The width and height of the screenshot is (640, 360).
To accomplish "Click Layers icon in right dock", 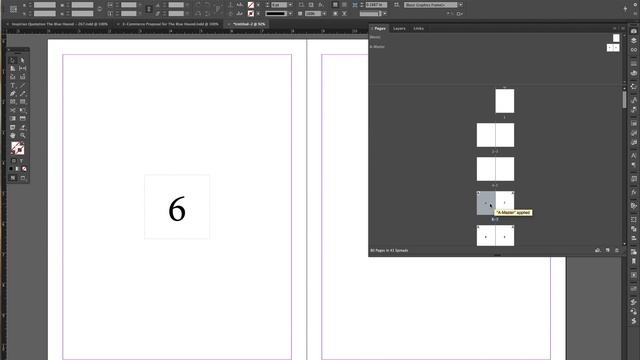I will 633,40.
